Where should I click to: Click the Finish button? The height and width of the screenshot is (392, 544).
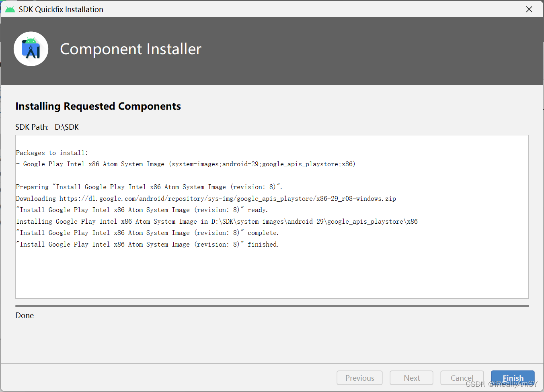click(x=513, y=378)
